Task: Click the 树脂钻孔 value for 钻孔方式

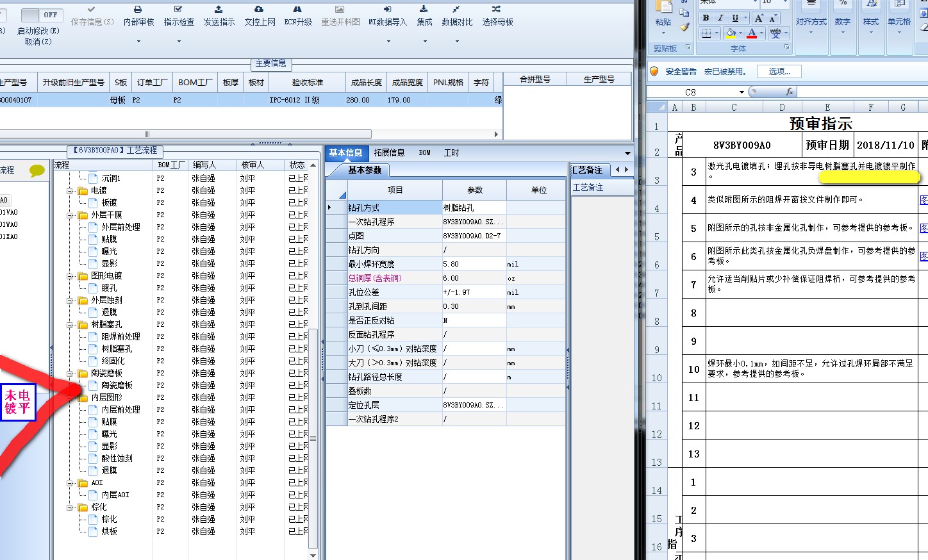Action: coord(474,208)
